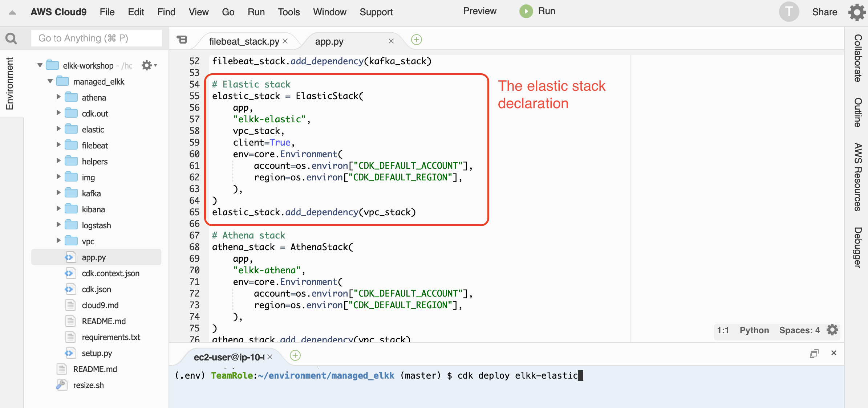The width and height of the screenshot is (868, 408).
Task: Add new terminal tab with plus icon
Action: (295, 355)
